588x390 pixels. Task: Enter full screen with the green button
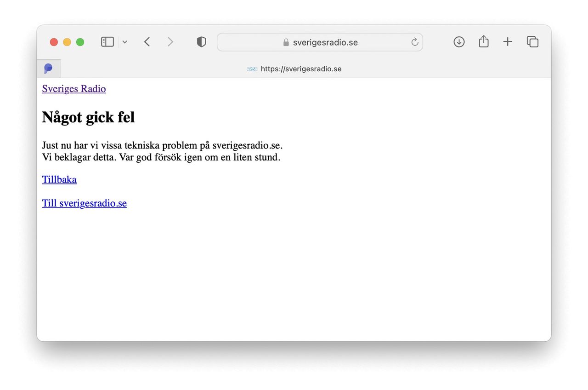(x=80, y=42)
